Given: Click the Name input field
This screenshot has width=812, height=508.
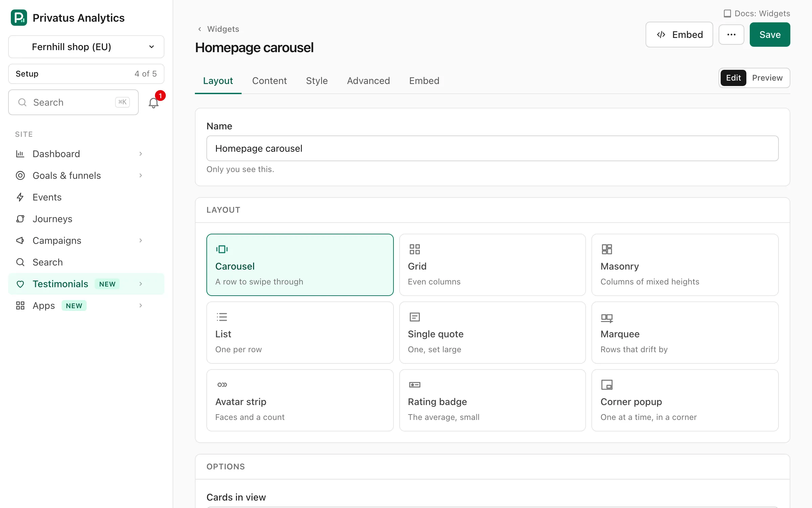Looking at the screenshot, I should click(x=492, y=148).
